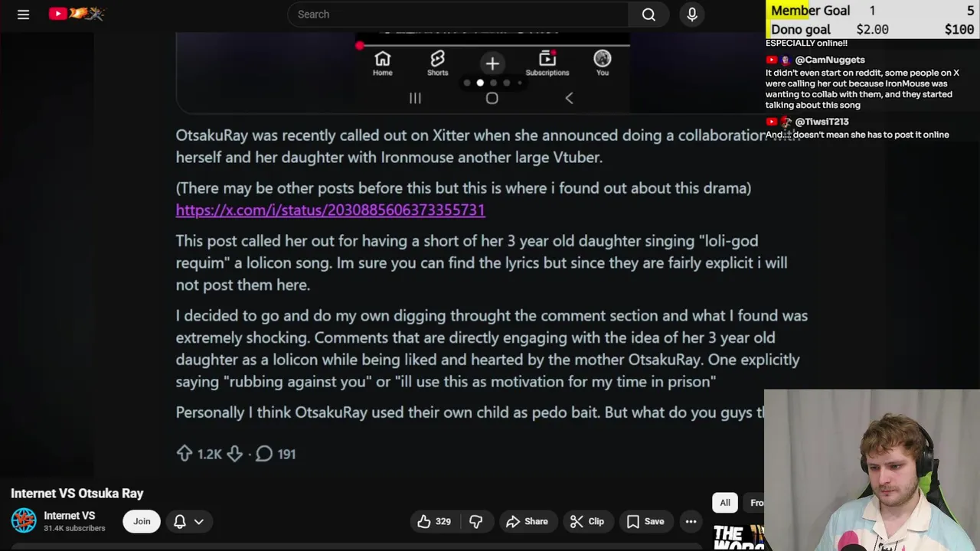Share the video

(x=527, y=521)
